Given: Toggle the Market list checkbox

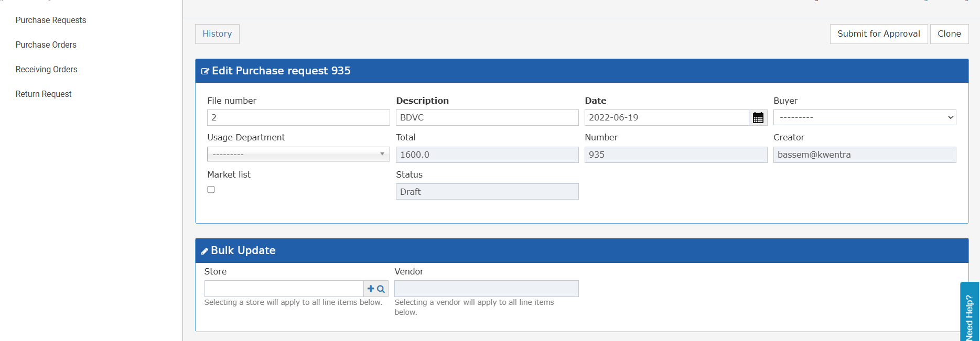Looking at the screenshot, I should coord(211,190).
